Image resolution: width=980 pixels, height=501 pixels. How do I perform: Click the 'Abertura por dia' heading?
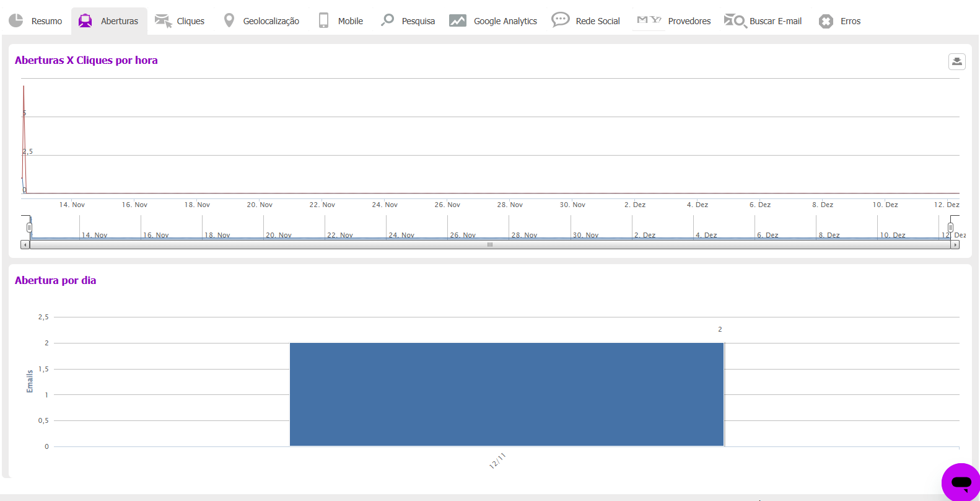56,280
